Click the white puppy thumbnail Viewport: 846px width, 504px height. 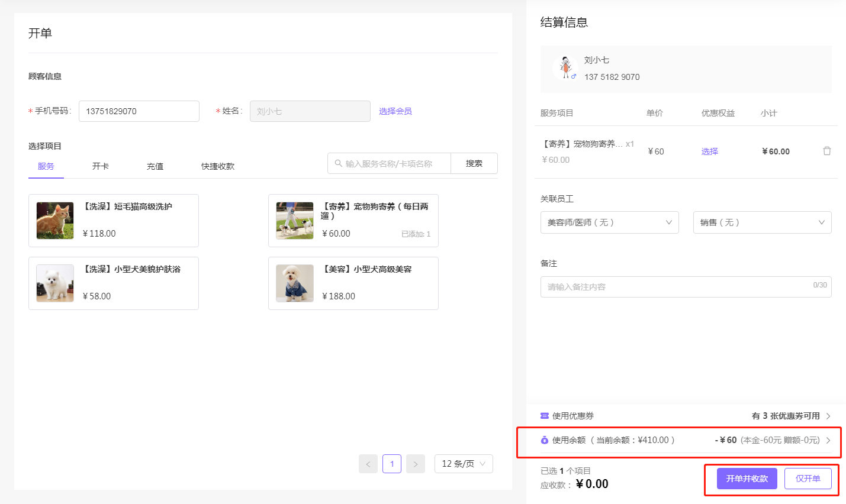55,283
